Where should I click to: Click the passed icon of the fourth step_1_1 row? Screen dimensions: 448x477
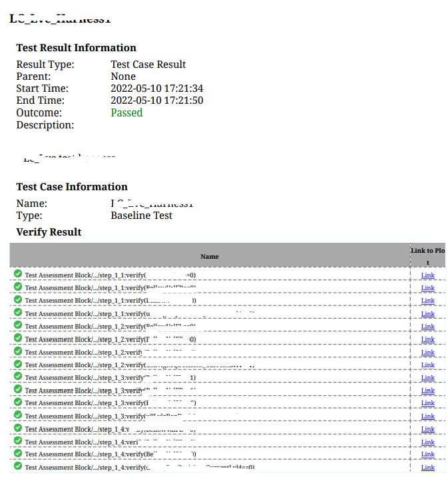(18, 313)
